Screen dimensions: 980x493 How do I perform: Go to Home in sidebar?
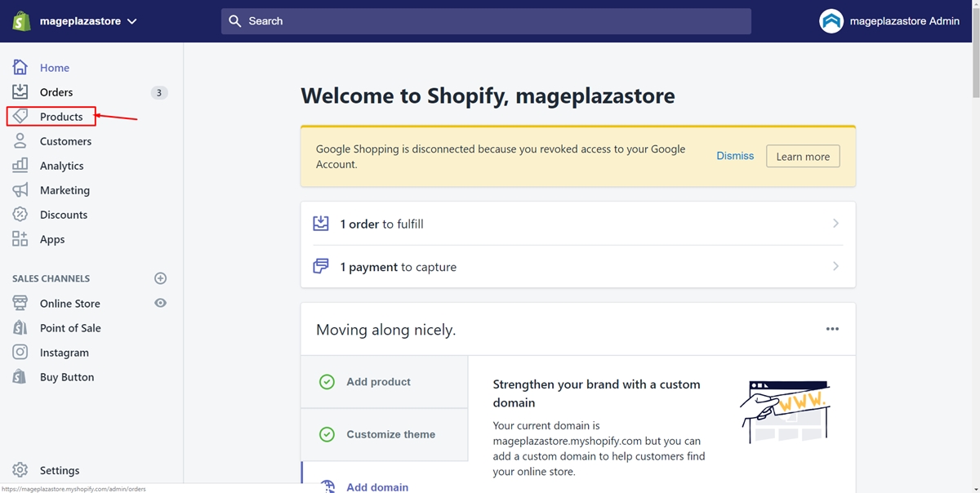55,68
